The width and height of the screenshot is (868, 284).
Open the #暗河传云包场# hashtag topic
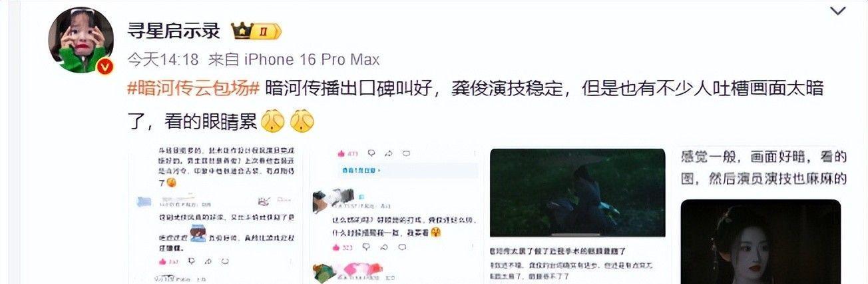tap(192, 87)
